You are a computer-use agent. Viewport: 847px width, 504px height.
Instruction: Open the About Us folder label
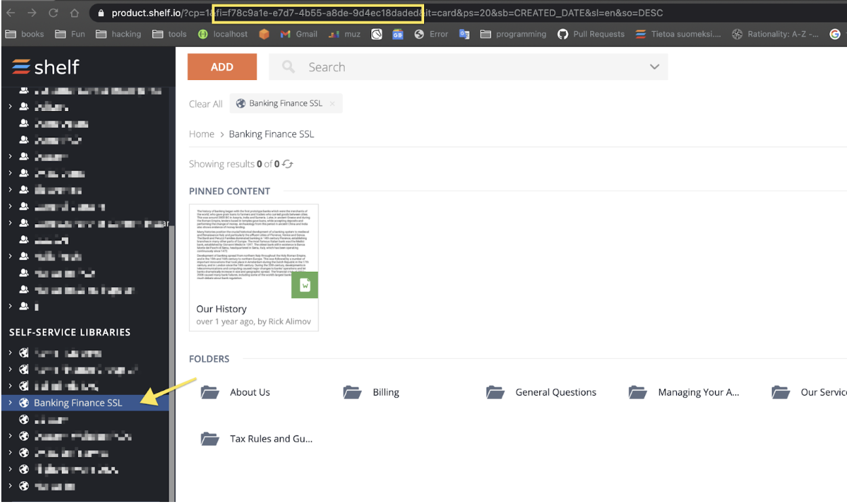pyautogui.click(x=250, y=392)
